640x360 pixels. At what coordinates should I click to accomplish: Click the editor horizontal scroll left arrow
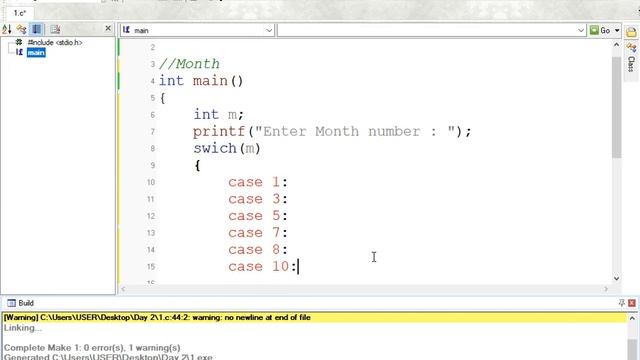(123, 289)
